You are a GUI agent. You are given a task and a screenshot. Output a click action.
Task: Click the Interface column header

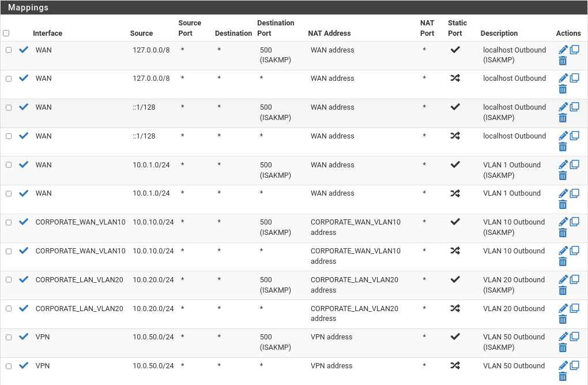[x=47, y=33]
